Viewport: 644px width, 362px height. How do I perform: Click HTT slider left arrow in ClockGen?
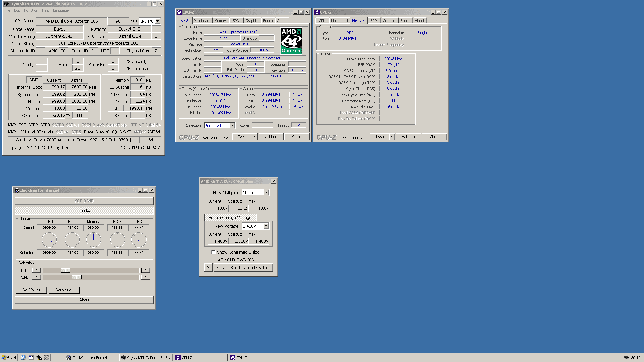(x=36, y=270)
